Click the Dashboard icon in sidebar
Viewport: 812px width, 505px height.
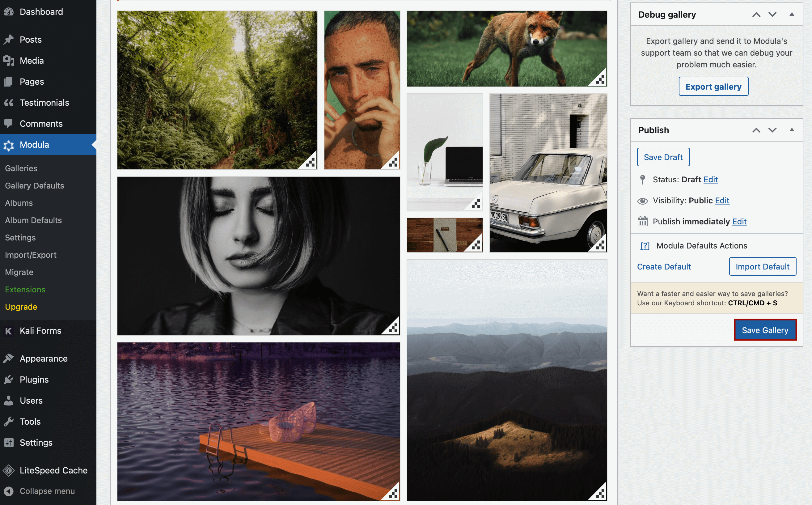click(9, 12)
